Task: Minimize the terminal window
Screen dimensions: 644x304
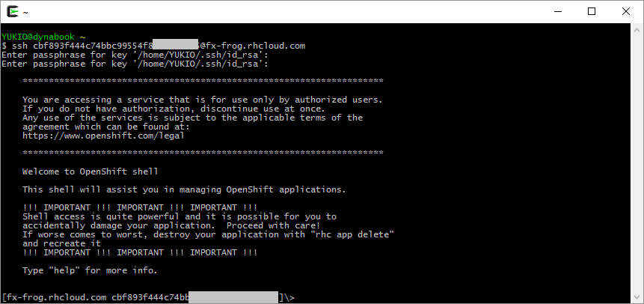Action: pos(556,12)
